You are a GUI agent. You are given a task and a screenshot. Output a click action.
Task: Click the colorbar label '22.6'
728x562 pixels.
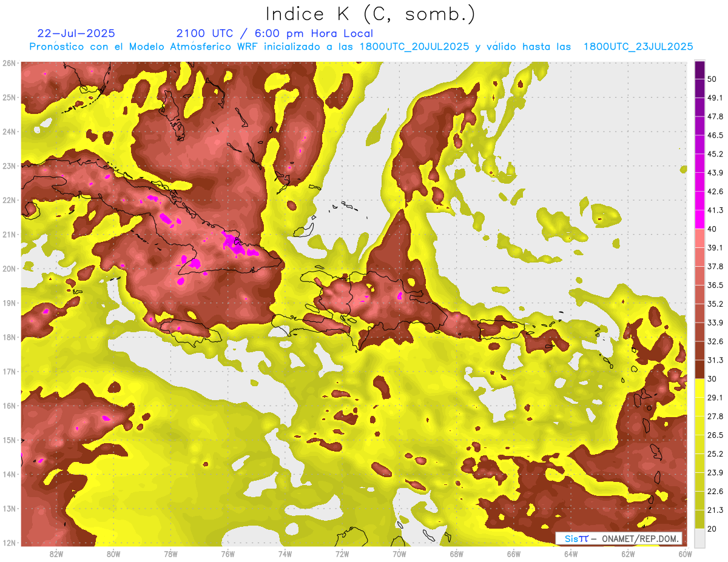[x=716, y=491]
